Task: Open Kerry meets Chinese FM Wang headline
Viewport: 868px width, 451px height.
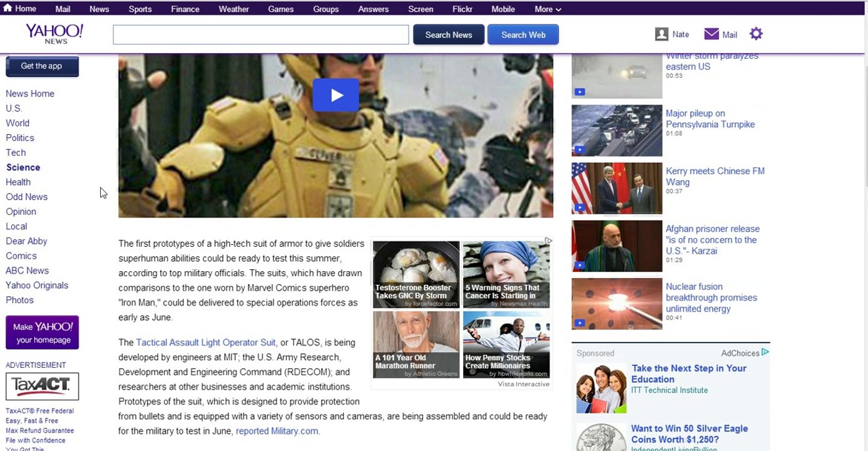Action: 715,177
